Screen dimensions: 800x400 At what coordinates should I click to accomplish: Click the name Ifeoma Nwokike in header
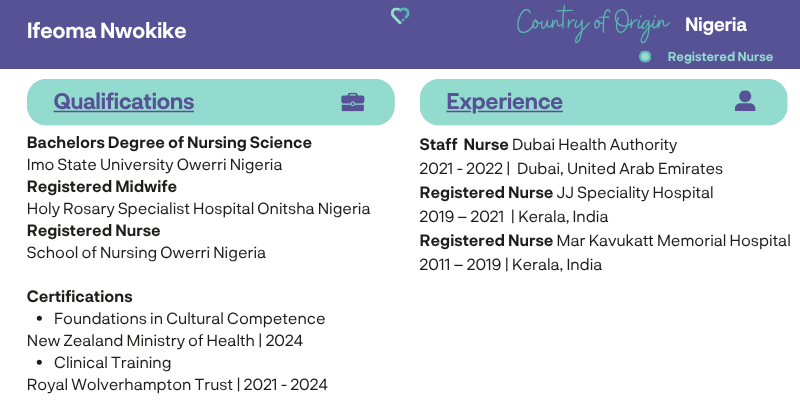point(107,31)
